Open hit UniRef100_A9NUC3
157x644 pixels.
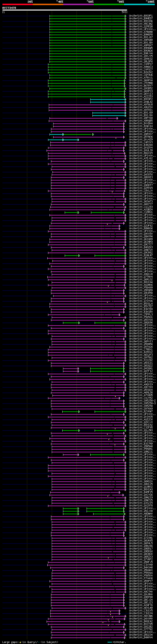point(141,67)
